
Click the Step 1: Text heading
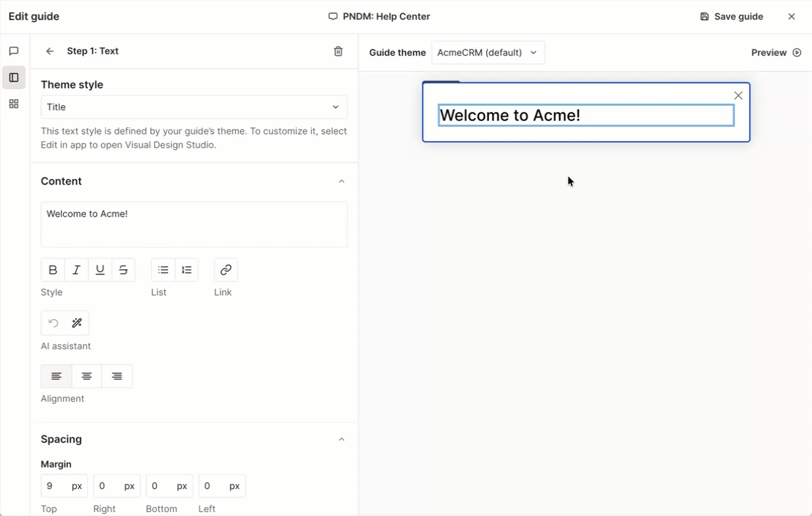[93, 51]
